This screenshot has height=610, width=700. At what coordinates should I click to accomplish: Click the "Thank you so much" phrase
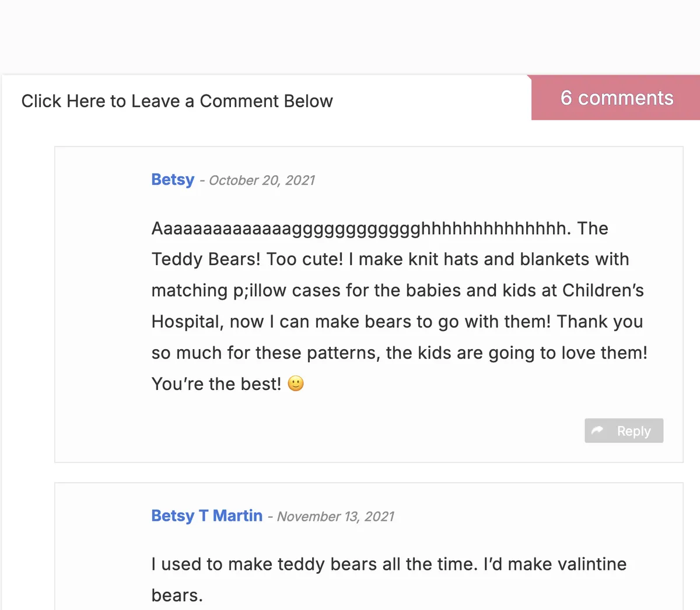coord(398,337)
